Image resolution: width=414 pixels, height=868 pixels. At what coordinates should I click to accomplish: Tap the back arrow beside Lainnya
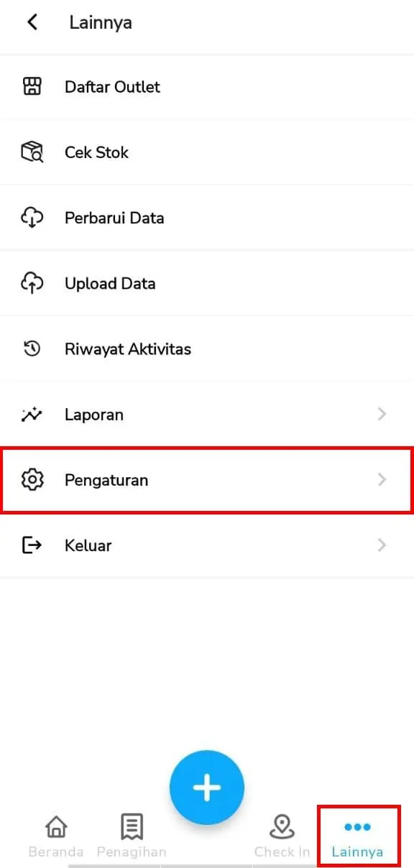(x=32, y=22)
